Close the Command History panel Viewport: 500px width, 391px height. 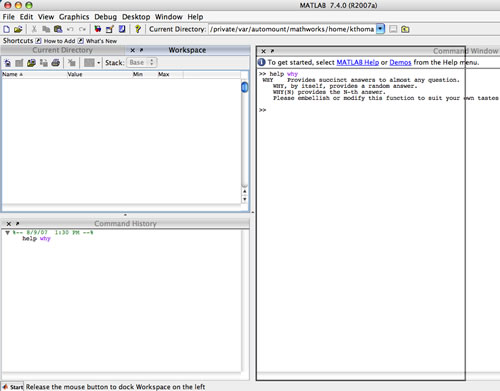point(9,224)
